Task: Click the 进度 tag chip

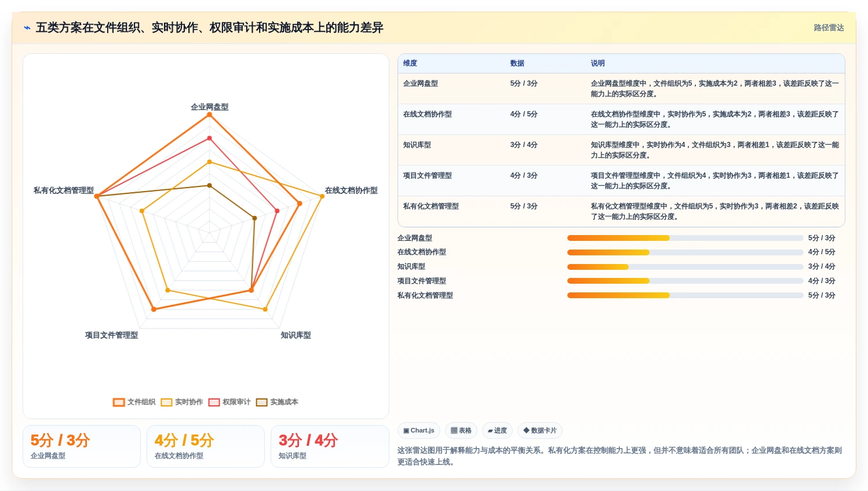Action: click(497, 431)
